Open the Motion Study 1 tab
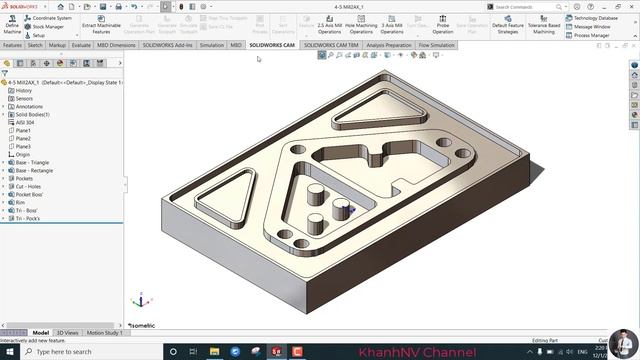640x360 pixels. click(x=104, y=333)
